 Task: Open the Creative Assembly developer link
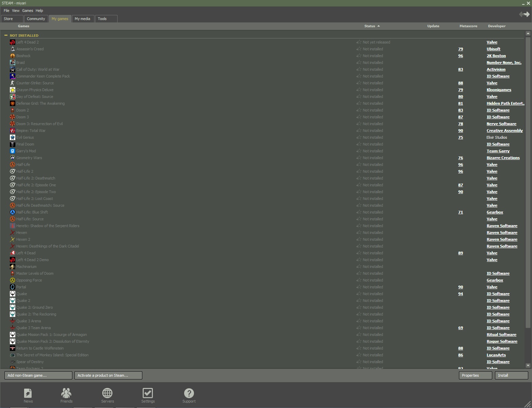[504, 131]
